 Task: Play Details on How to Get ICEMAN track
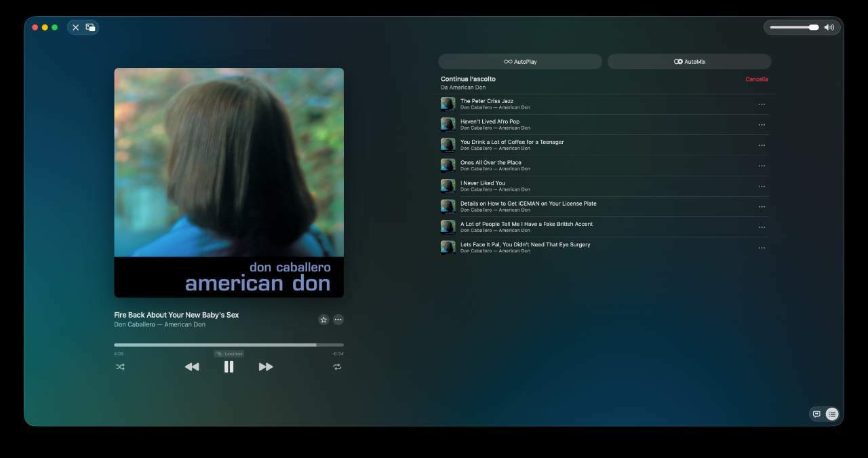[x=604, y=206]
